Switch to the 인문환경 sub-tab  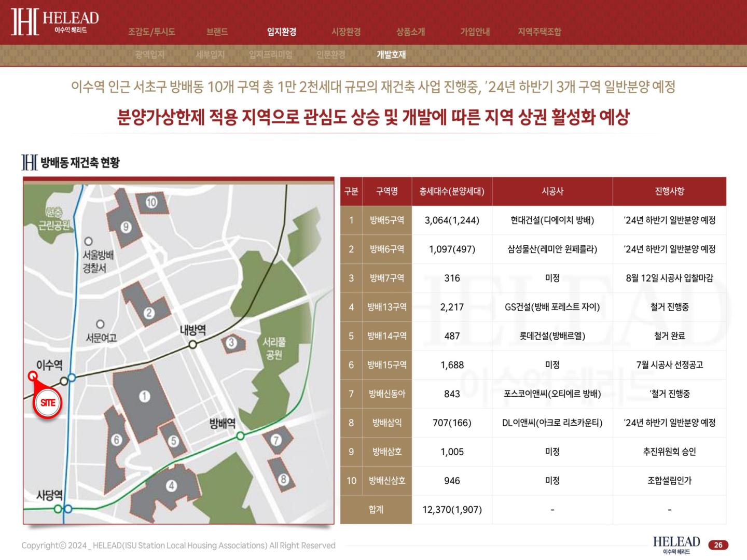pyautogui.click(x=331, y=54)
